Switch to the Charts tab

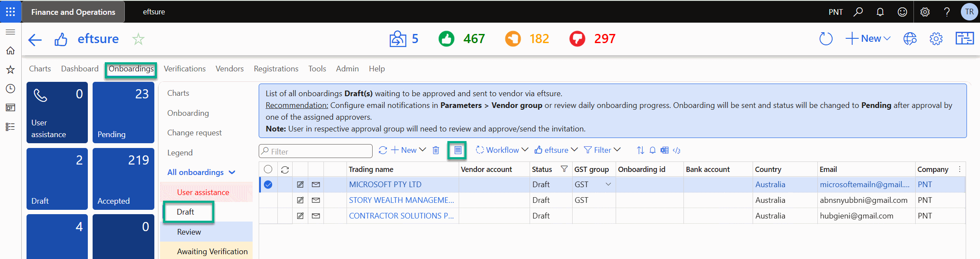tap(40, 69)
